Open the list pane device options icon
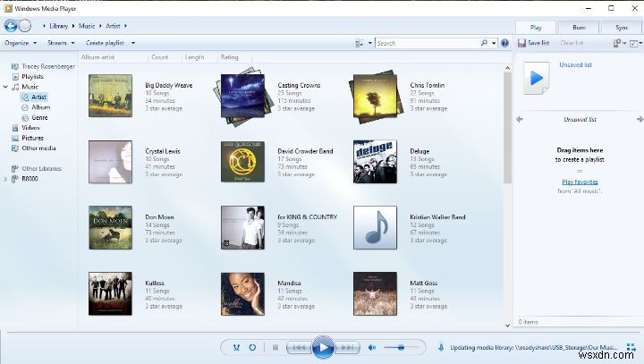 (x=619, y=43)
